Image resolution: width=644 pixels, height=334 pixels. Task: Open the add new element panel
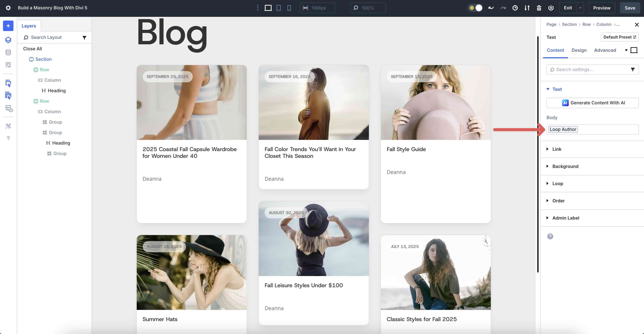8,26
